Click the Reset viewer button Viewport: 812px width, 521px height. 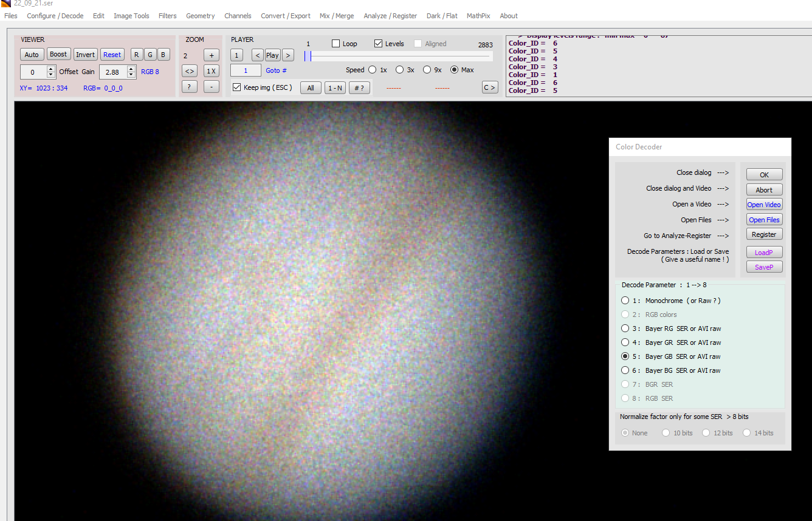[x=112, y=55]
